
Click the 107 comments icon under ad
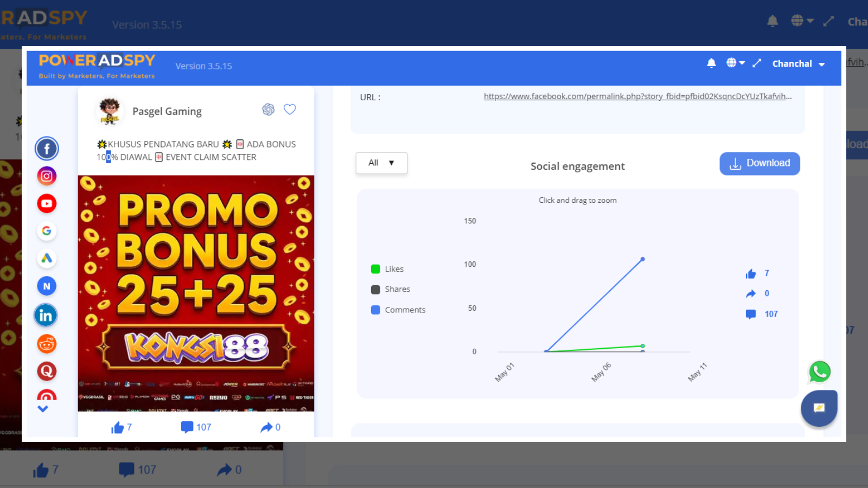click(x=196, y=427)
